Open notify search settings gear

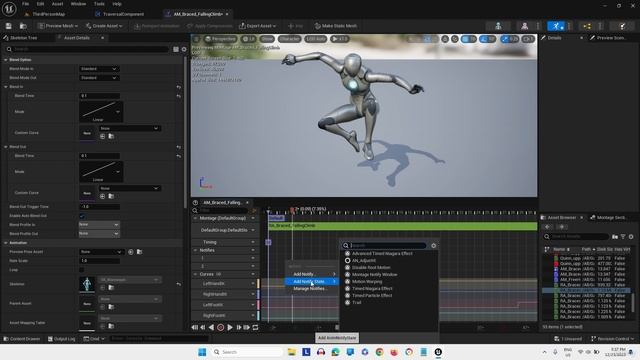click(x=433, y=245)
